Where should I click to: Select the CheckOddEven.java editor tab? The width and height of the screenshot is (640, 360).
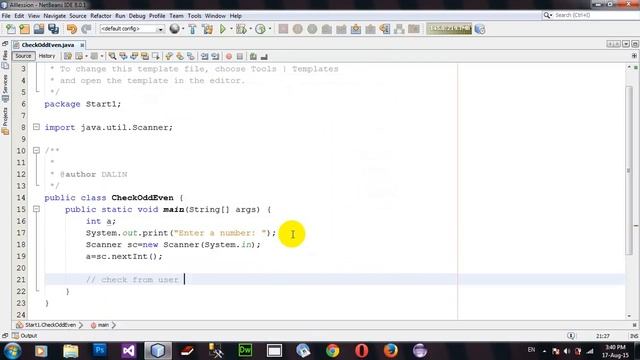[48, 45]
